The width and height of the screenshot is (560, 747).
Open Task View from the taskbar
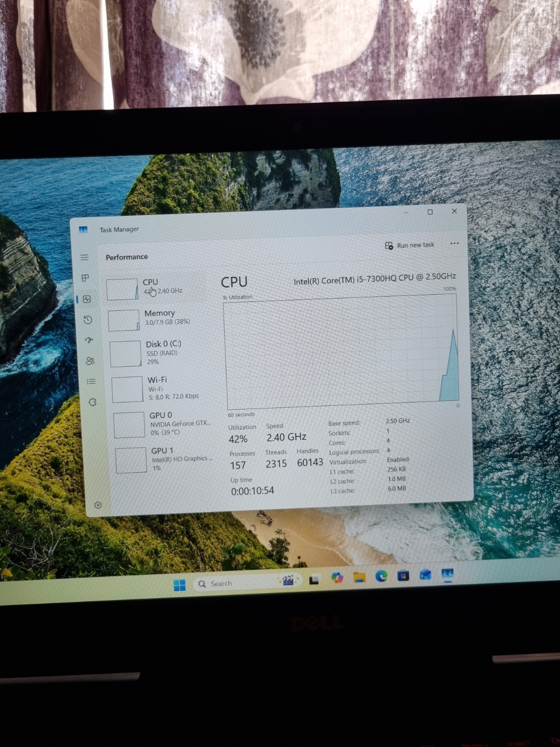point(315,579)
